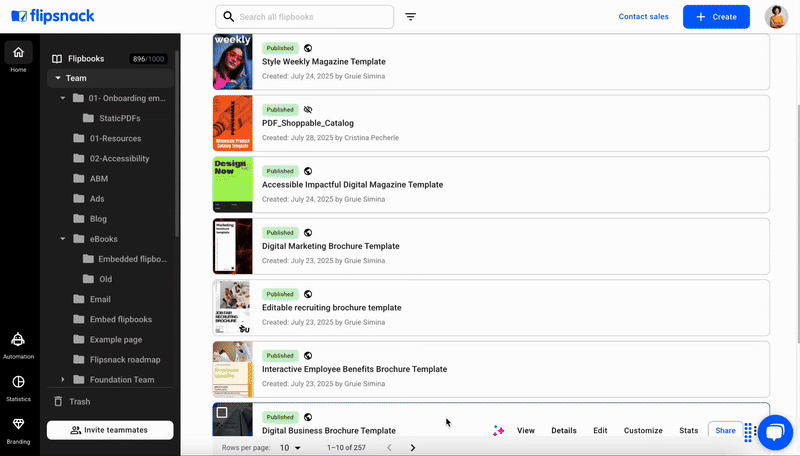Click the AI sparkle icon on Digital Business Brochure

point(498,431)
